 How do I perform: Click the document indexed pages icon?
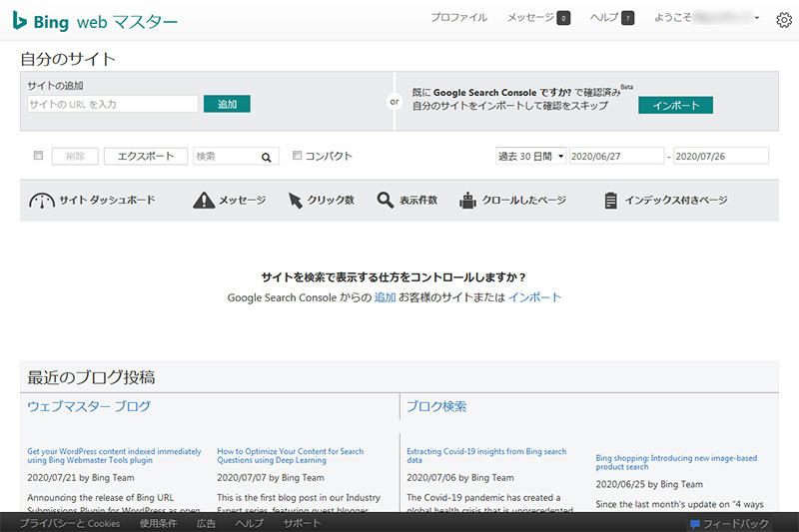click(610, 200)
